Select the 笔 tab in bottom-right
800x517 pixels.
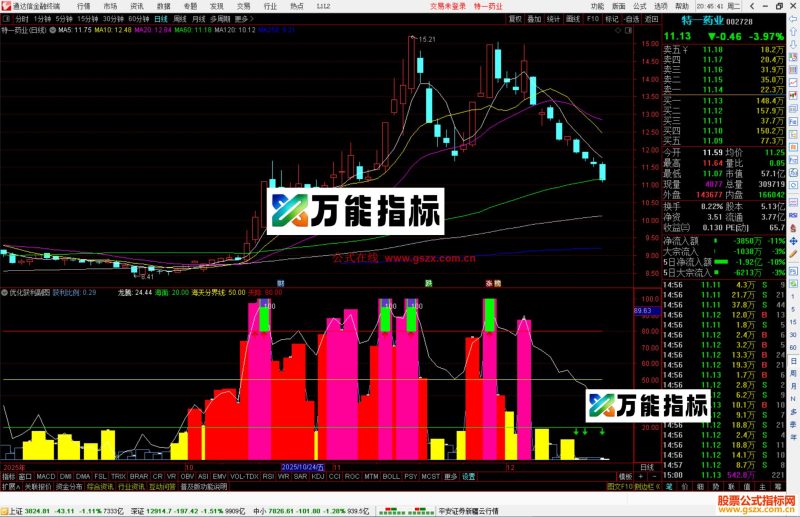point(668,486)
